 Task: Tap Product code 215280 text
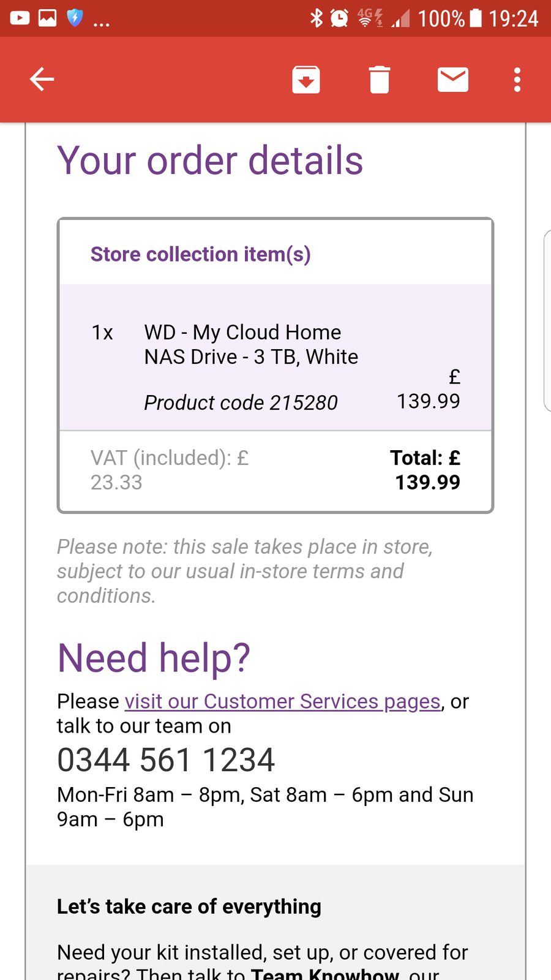[241, 402]
